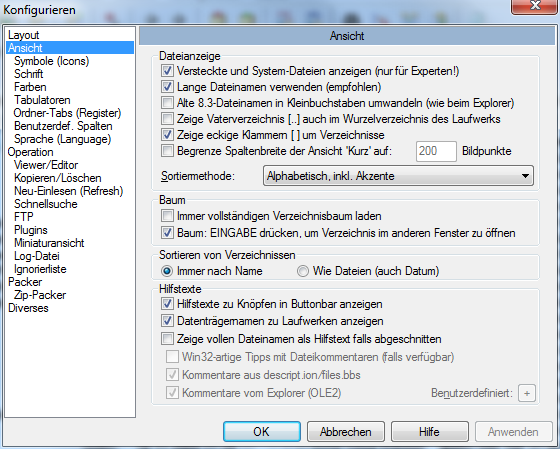Viewport: 560px width, 449px height.
Task: Enable Zeige Vaterverzeichnis im Wurzelverzeichnis
Action: (x=167, y=119)
